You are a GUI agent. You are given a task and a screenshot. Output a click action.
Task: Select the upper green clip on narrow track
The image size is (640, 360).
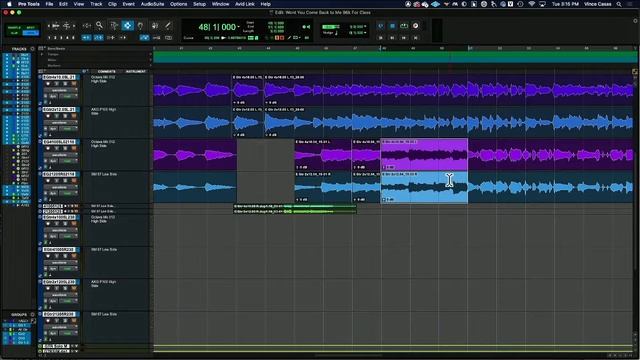294,206
